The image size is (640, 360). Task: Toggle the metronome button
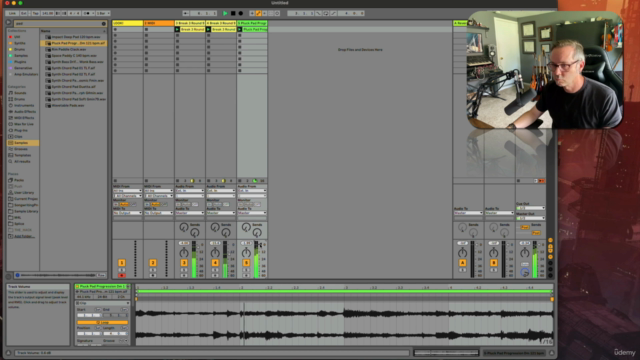[x=87, y=13]
